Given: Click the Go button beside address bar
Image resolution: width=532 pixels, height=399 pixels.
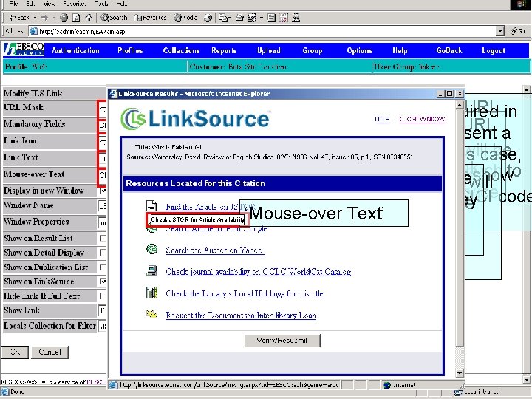Looking at the screenshot, I should (518, 31).
